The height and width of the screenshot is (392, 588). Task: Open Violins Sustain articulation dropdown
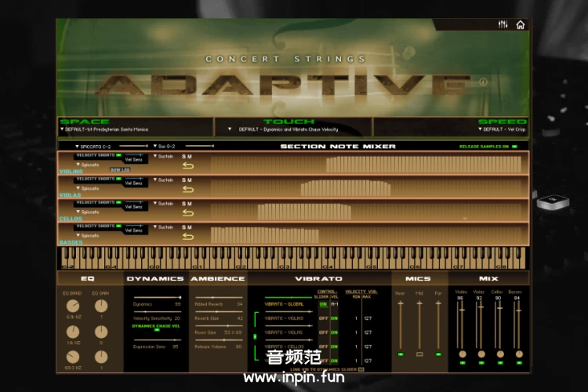pos(163,157)
